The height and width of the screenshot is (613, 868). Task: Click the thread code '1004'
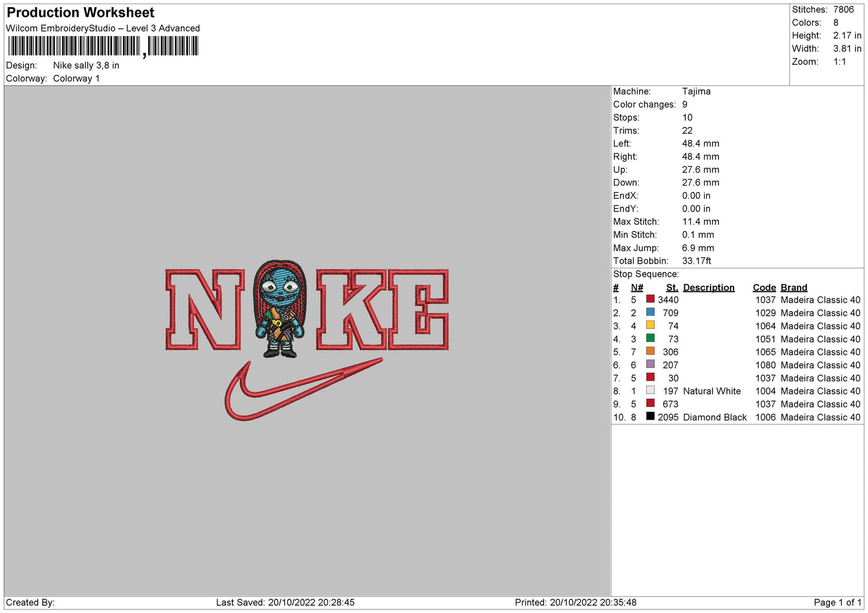pyautogui.click(x=766, y=391)
